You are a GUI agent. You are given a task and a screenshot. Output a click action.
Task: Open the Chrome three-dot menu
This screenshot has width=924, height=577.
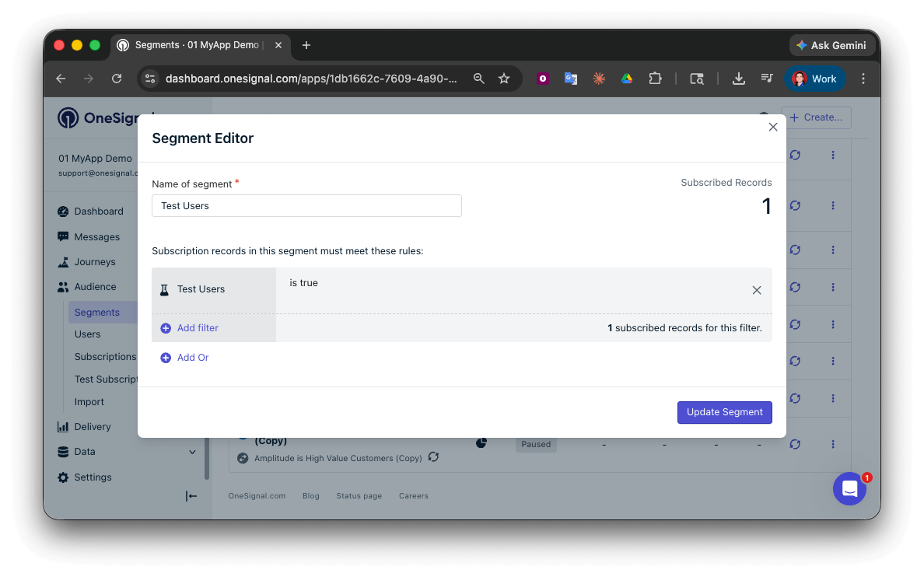click(863, 79)
